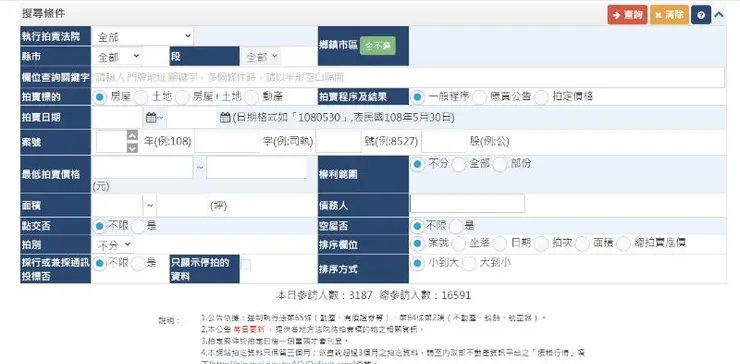Screen dimensions: 740x364
Task: Select 是 radio for 點交否
Action: tap(138, 227)
